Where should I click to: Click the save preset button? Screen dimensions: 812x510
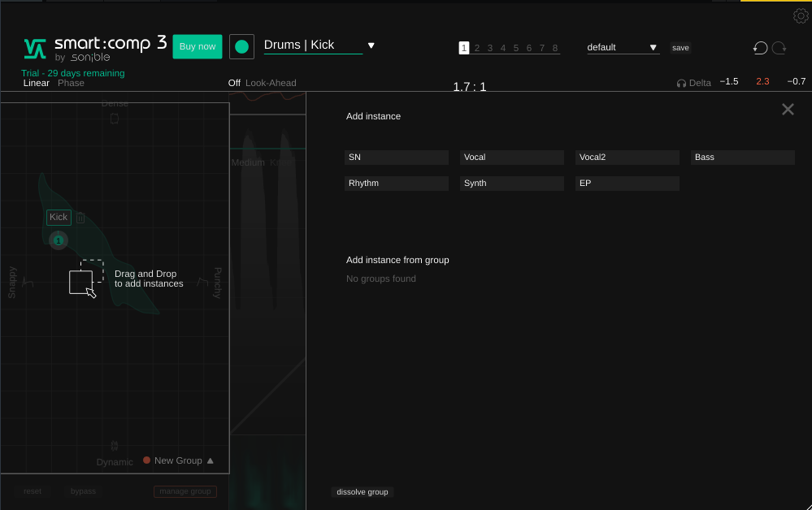[x=680, y=48]
